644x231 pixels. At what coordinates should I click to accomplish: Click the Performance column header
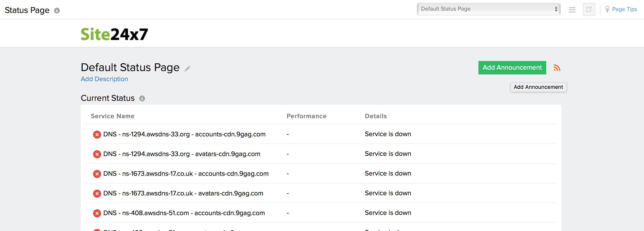306,116
